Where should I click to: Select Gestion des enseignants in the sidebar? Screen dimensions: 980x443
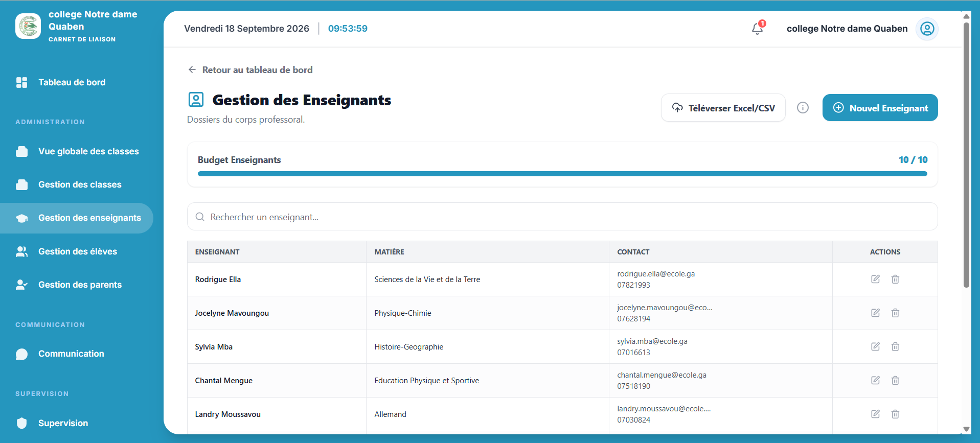[x=77, y=218]
